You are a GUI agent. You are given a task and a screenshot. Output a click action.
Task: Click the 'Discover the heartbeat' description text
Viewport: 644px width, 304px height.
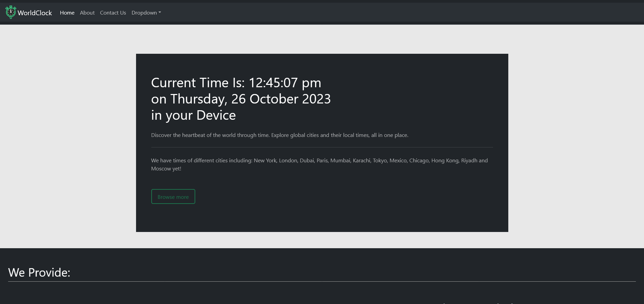(x=280, y=135)
